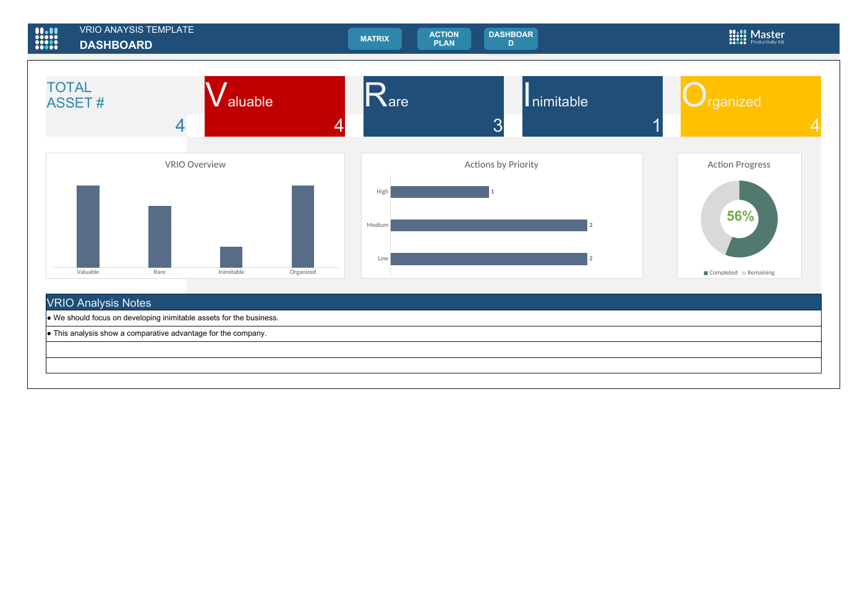This screenshot has width=868, height=614.
Task: Click the DASHBOARD heading text in the header
Action: coord(116,45)
